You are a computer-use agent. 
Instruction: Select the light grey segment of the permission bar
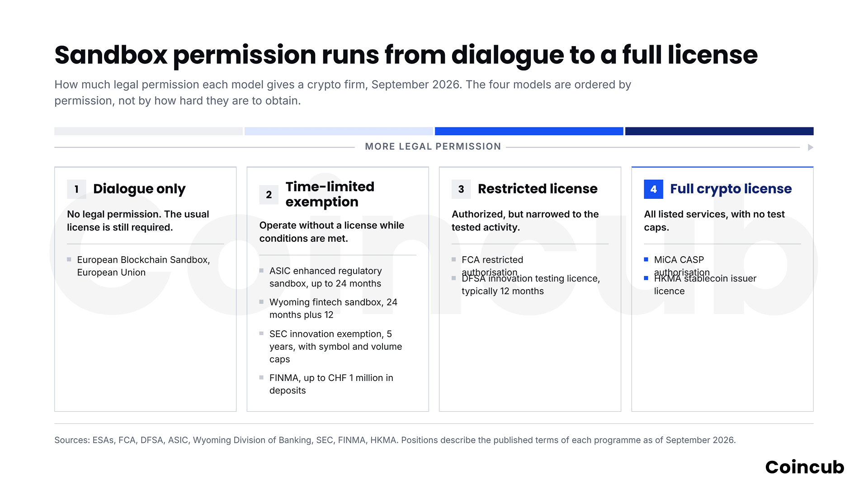pos(148,131)
